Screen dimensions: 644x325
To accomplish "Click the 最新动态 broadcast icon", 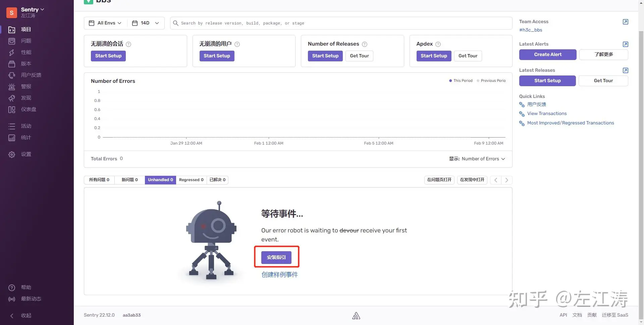I will [12, 299].
